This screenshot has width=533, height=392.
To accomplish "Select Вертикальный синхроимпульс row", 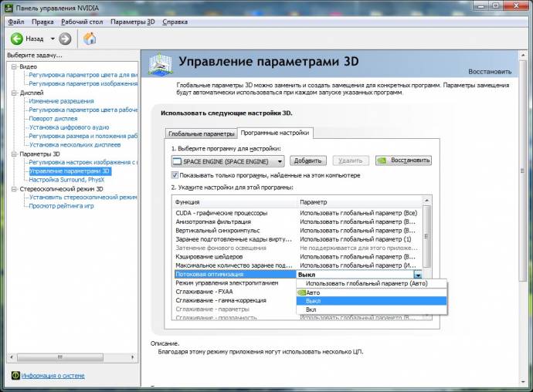I will (x=297, y=230).
